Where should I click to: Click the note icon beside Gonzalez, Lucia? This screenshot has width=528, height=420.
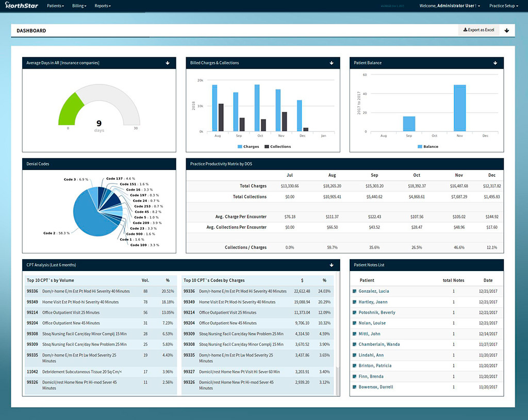point(354,292)
